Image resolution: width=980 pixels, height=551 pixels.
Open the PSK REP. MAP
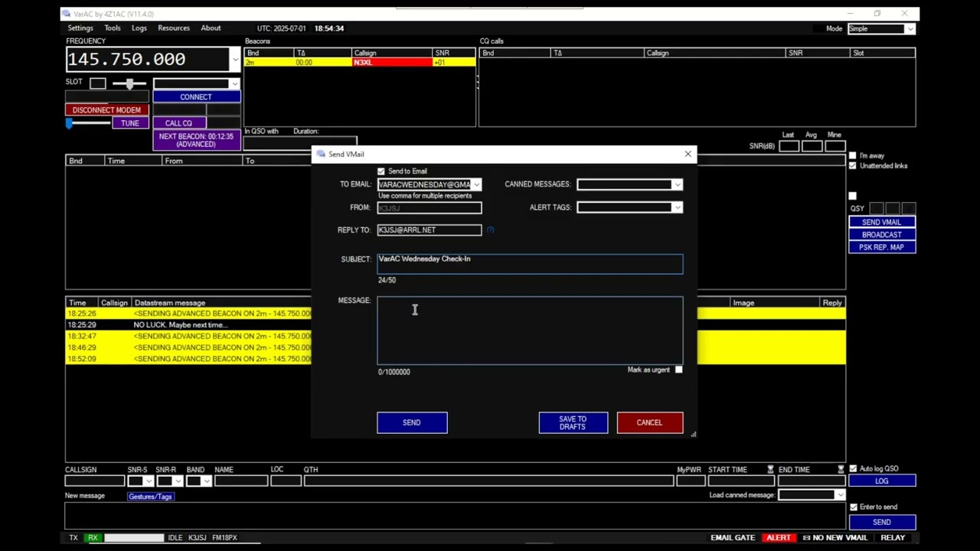coord(882,247)
